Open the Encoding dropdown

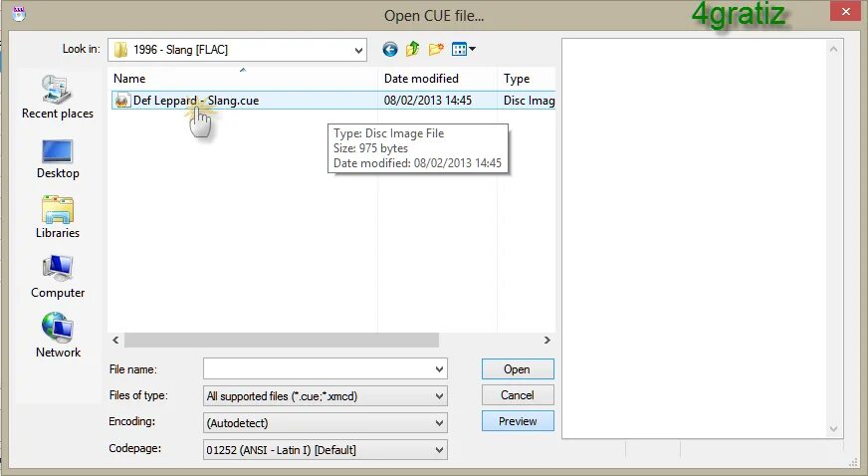439,423
